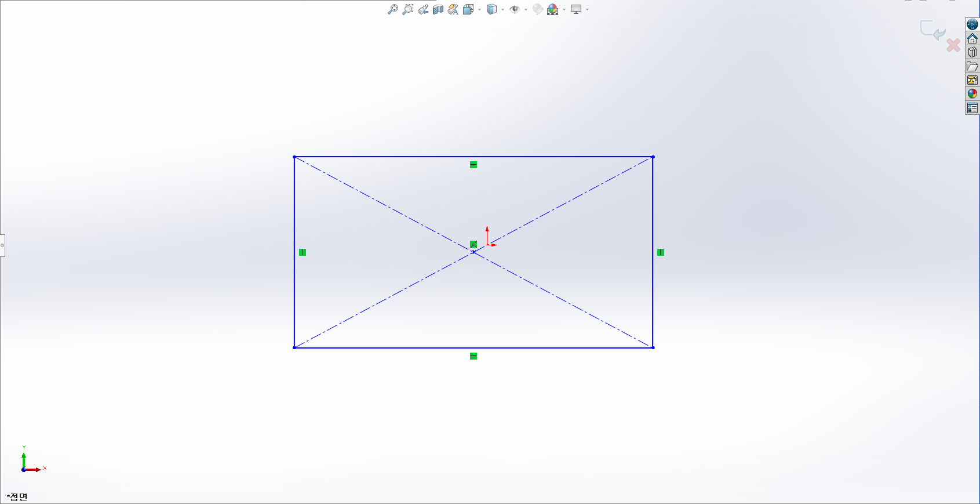The image size is (980, 504).
Task: Select top edge horizontal relation marker
Action: (x=473, y=165)
